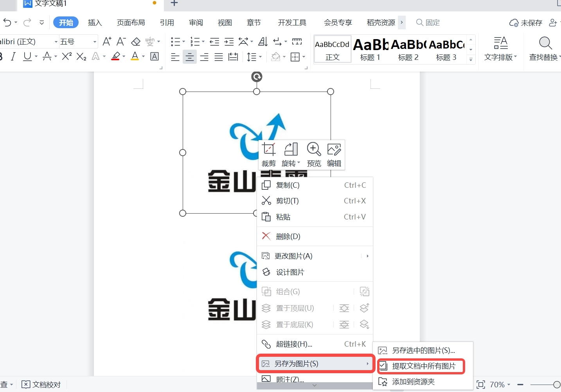Decrease paragraph indent
Screen dimensions: 561x392
(214, 41)
